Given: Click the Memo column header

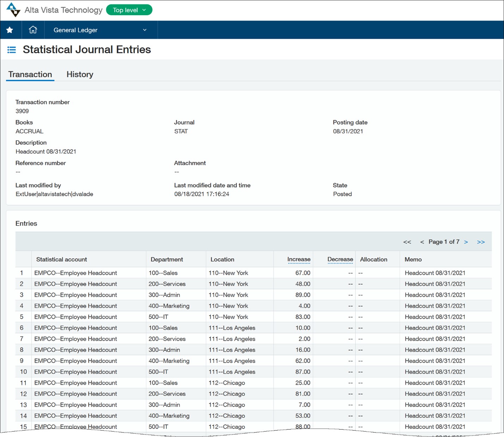Looking at the screenshot, I should pyautogui.click(x=413, y=259).
